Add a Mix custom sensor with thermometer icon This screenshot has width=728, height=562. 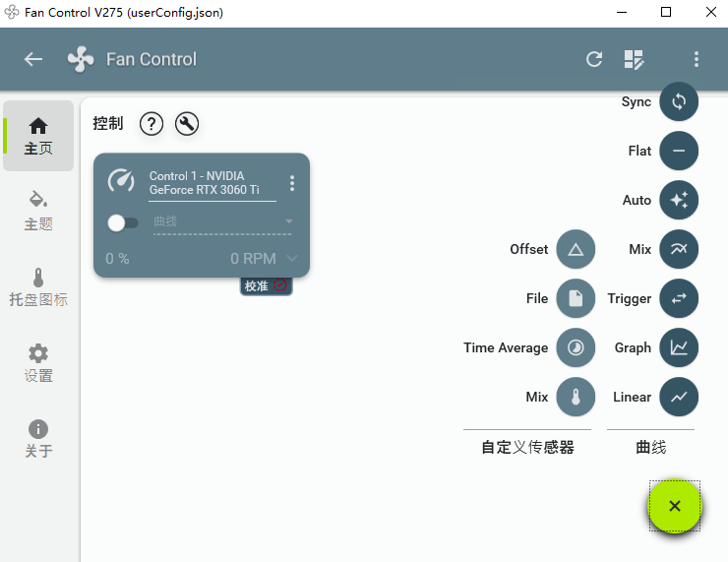click(576, 397)
